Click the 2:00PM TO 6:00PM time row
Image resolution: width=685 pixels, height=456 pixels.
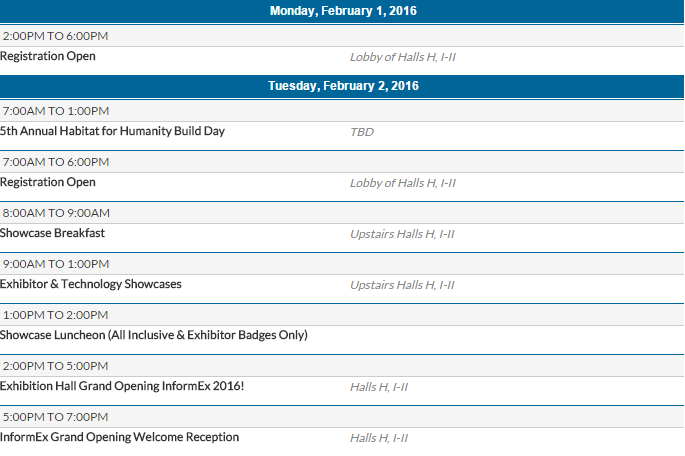pyautogui.click(x=342, y=36)
